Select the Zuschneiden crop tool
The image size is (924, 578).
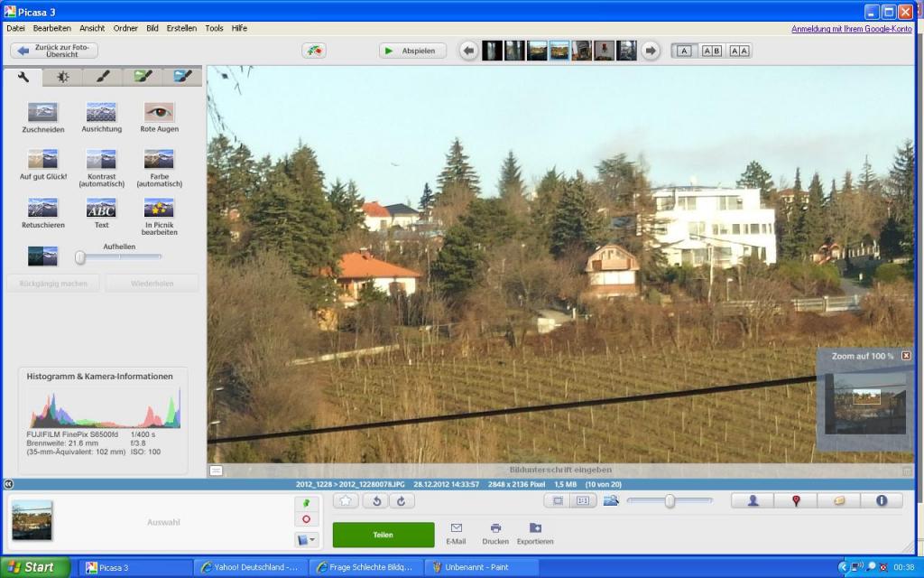42,117
